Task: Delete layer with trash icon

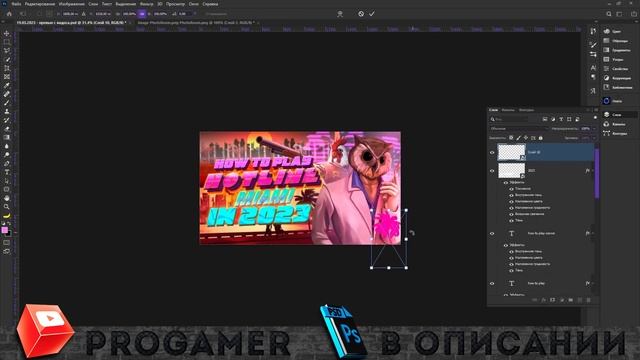Action: point(589,300)
